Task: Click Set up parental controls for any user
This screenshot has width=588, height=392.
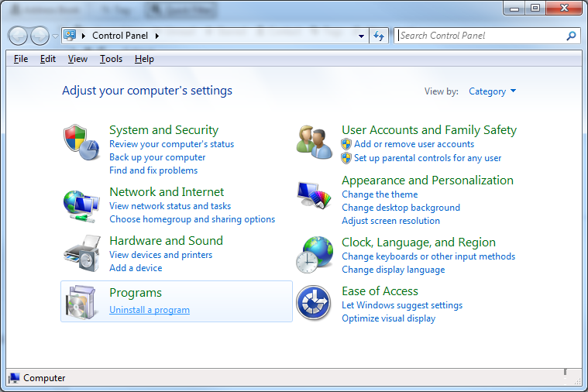Action: coord(428,158)
